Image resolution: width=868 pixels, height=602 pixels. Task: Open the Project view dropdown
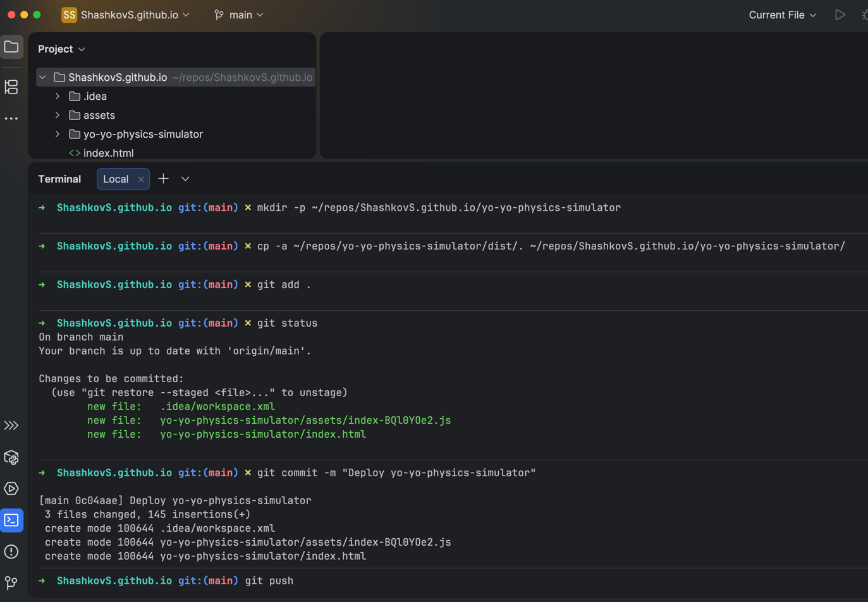(x=61, y=49)
